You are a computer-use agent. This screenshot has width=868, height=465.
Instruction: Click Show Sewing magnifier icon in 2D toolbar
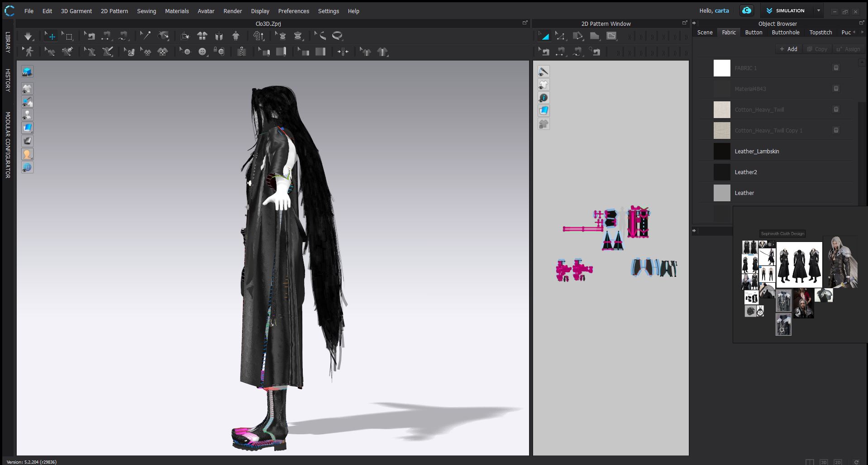[595, 52]
